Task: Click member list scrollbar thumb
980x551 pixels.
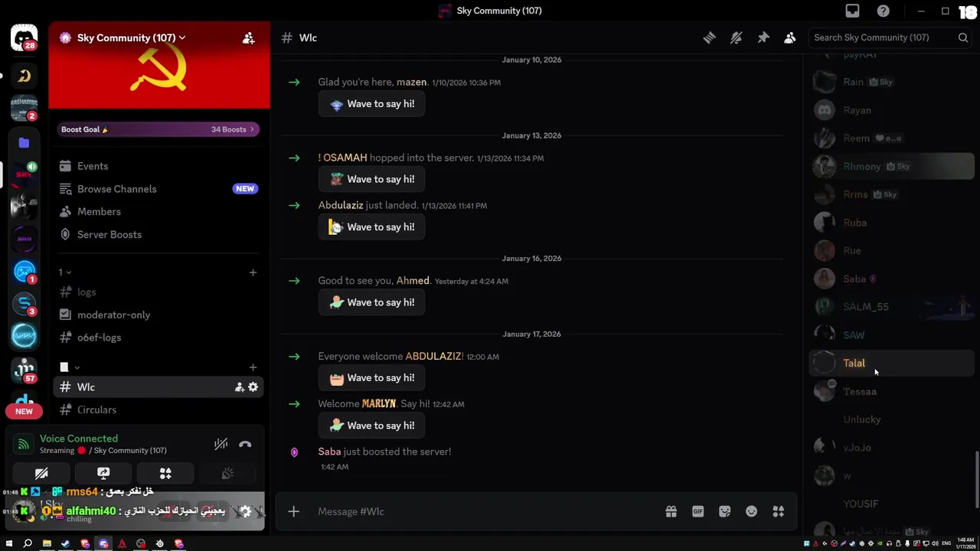Action: coord(977,480)
